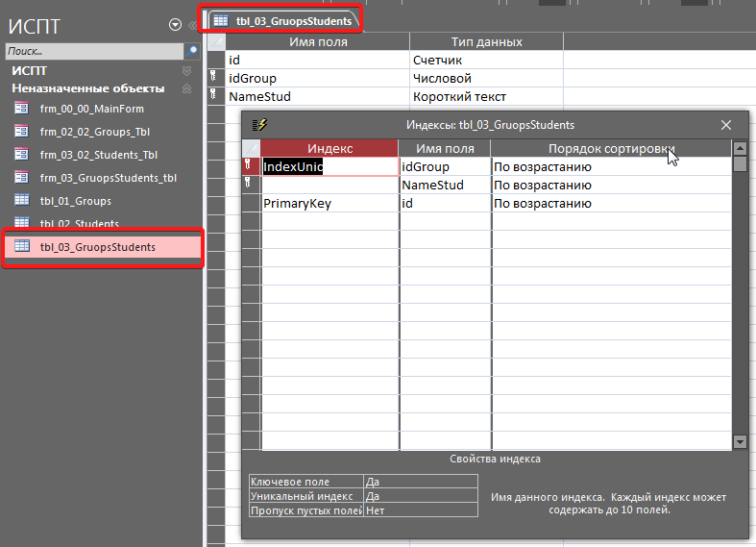Click the key marker beside IndexUnic row
Screen dimensions: 756x547
click(x=250, y=166)
